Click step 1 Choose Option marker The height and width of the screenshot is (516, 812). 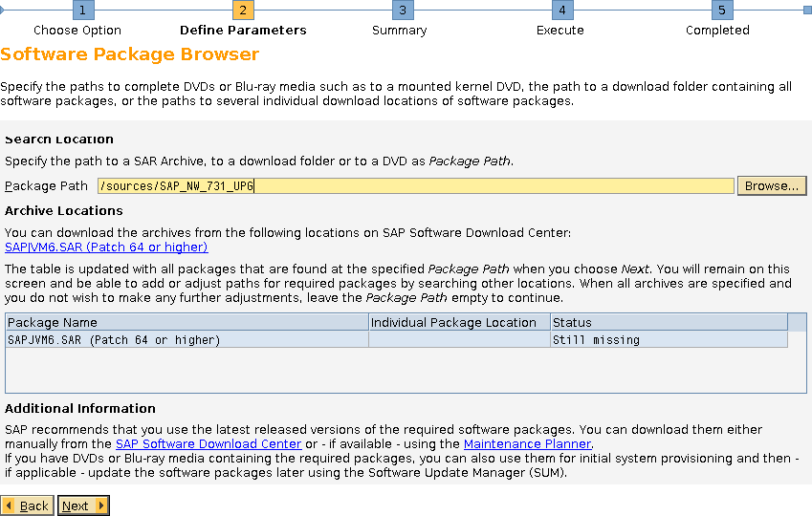83,10
